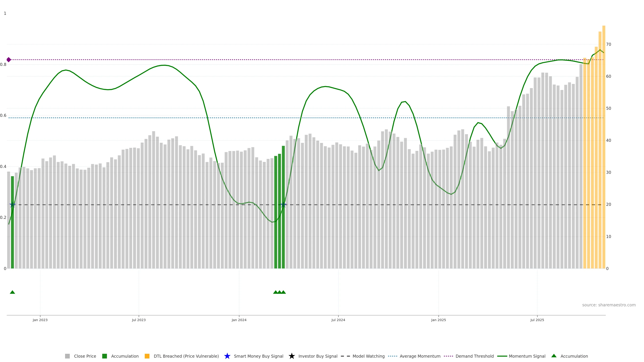The height and width of the screenshot is (362, 644).
Task: Click the purple diamond Demand Threshold marker
Action: 9,60
